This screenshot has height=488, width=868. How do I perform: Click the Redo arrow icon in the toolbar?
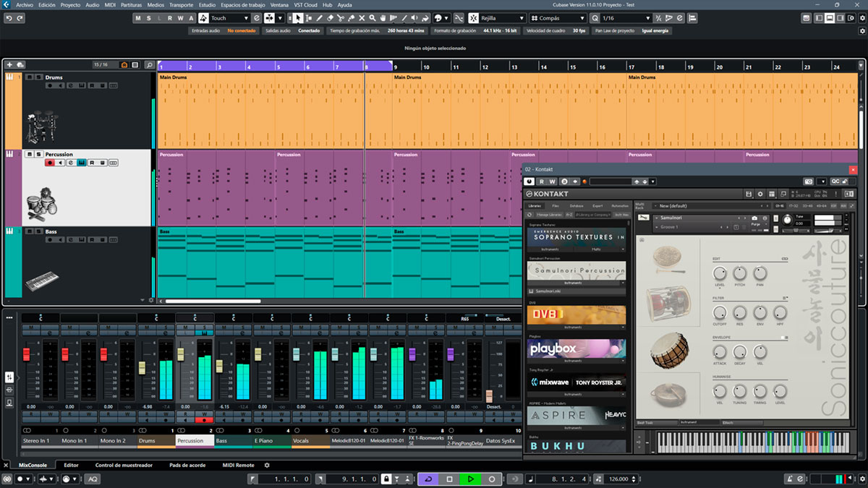click(20, 18)
